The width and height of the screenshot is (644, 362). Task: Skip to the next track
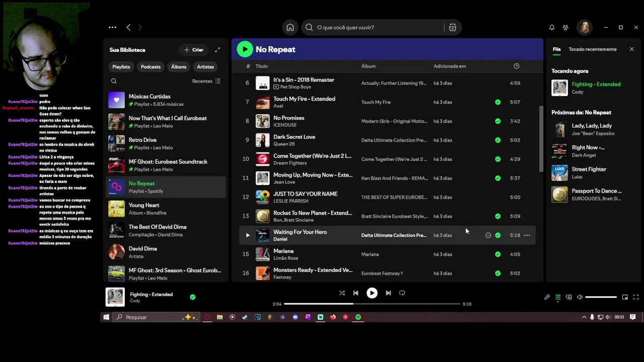pyautogui.click(x=388, y=293)
